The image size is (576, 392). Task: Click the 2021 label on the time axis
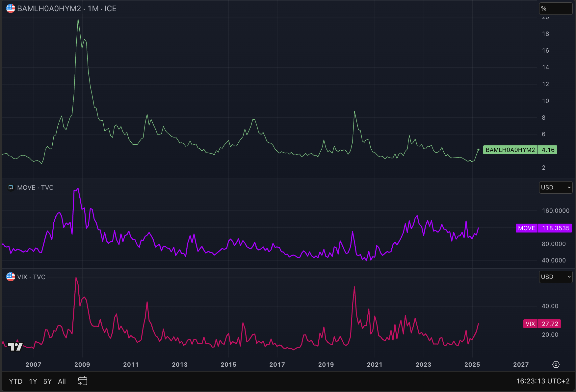click(375, 364)
